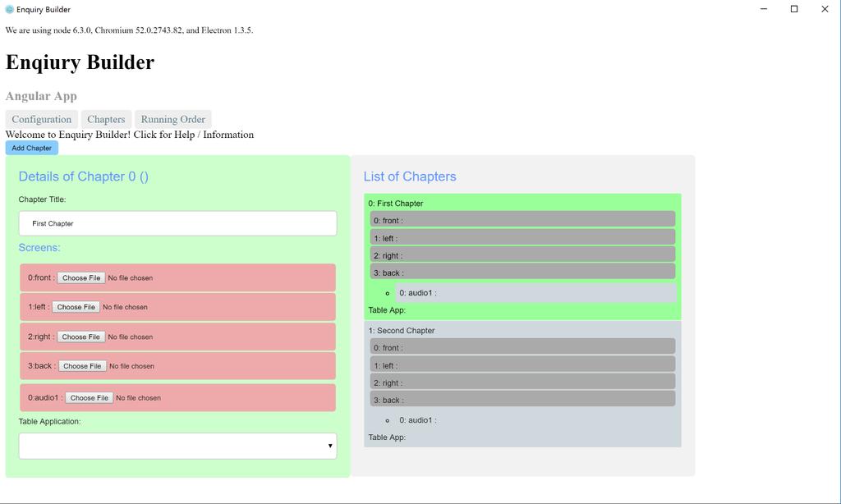Select '1: Second Chapter' in chapter list
Screen dimensions: 841x504
point(401,330)
